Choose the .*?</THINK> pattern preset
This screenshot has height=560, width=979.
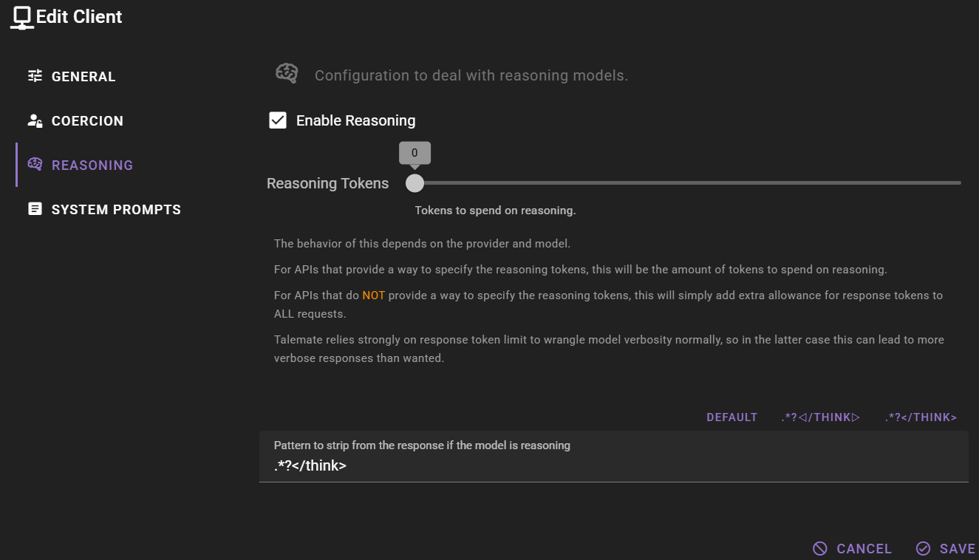[921, 417]
